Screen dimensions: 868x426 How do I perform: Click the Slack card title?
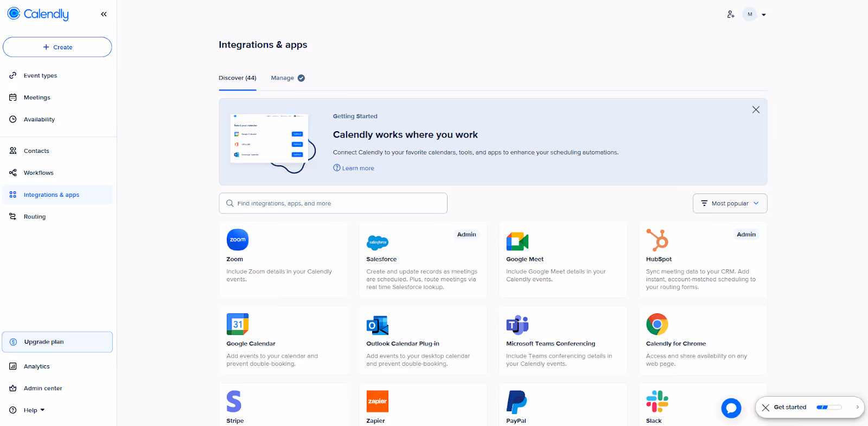[654, 421]
